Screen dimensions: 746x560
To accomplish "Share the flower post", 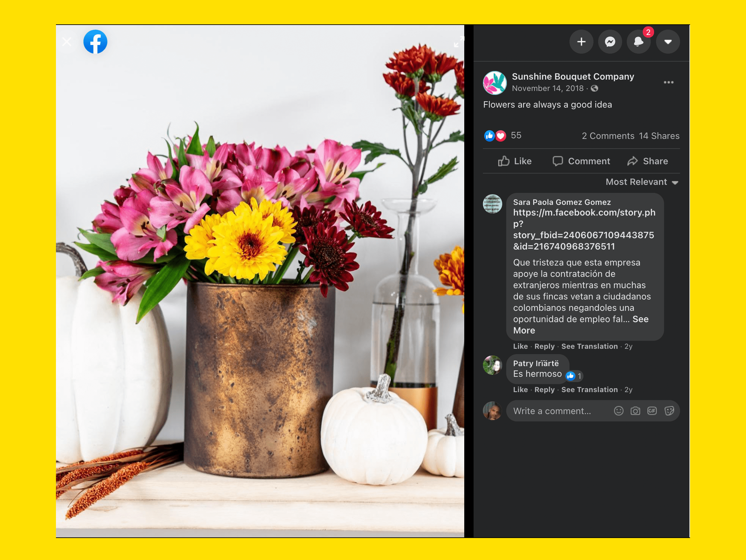I will click(x=647, y=161).
